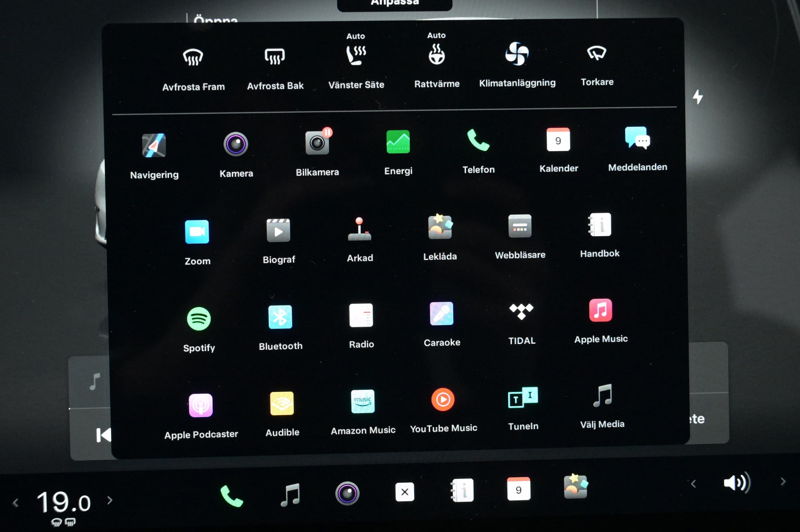
Task: Launch Spotify
Action: pos(198,319)
